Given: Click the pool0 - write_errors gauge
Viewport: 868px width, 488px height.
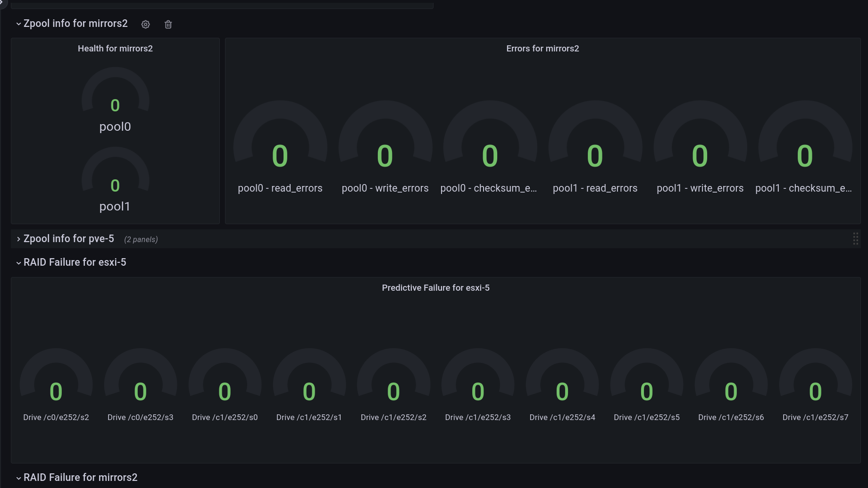Looking at the screenshot, I should pos(385,147).
